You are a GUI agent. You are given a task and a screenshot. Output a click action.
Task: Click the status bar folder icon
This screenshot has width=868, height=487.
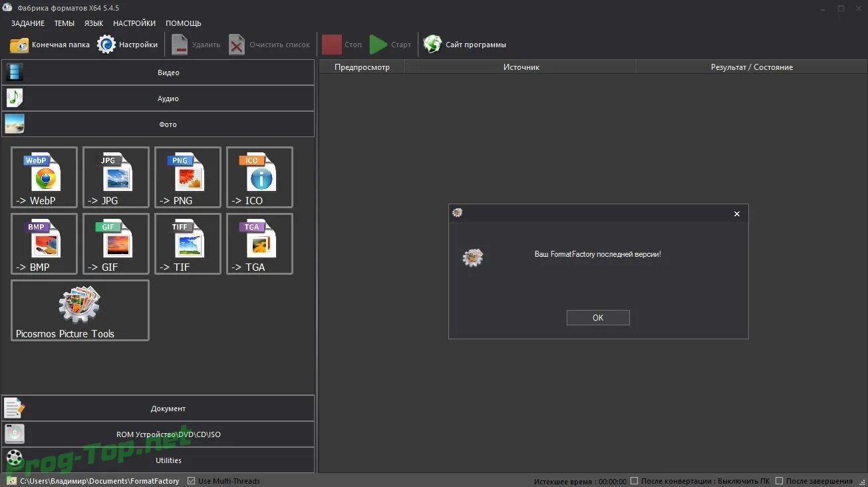pos(11,480)
